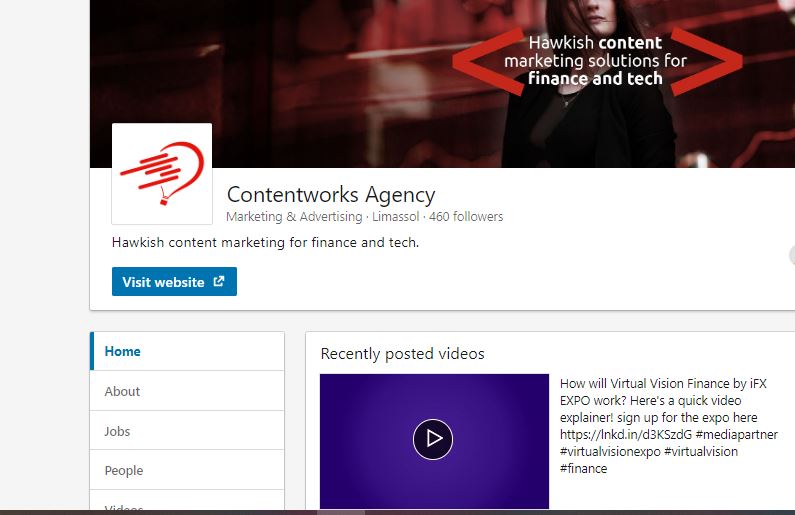Select the #virtualvision hashtag
795x515 pixels.
coord(701,451)
